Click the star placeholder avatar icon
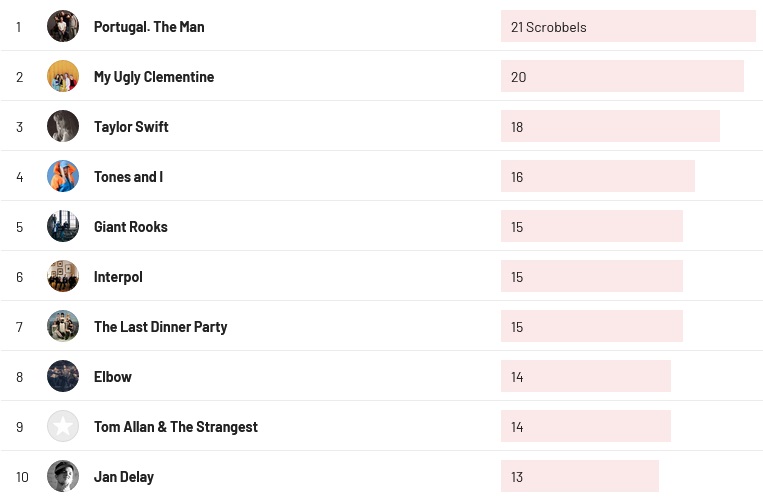 [63, 426]
